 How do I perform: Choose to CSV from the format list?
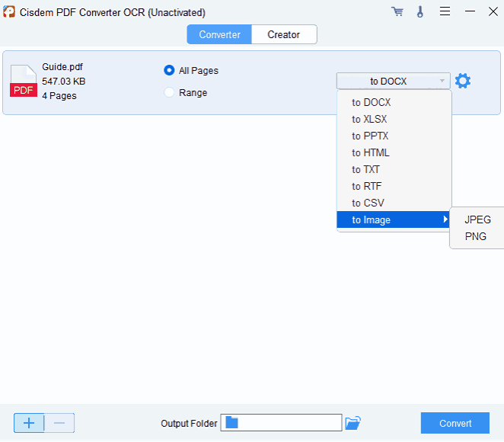click(x=394, y=203)
